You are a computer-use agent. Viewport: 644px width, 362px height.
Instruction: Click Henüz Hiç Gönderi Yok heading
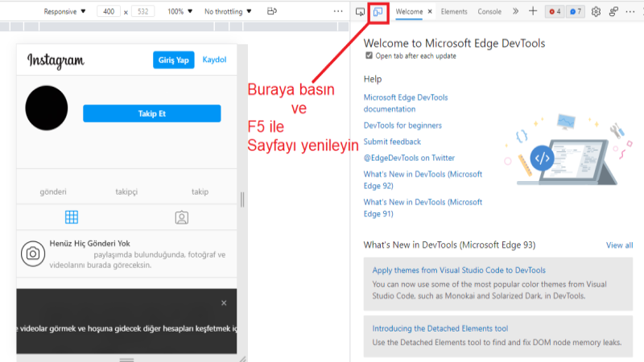coord(90,244)
